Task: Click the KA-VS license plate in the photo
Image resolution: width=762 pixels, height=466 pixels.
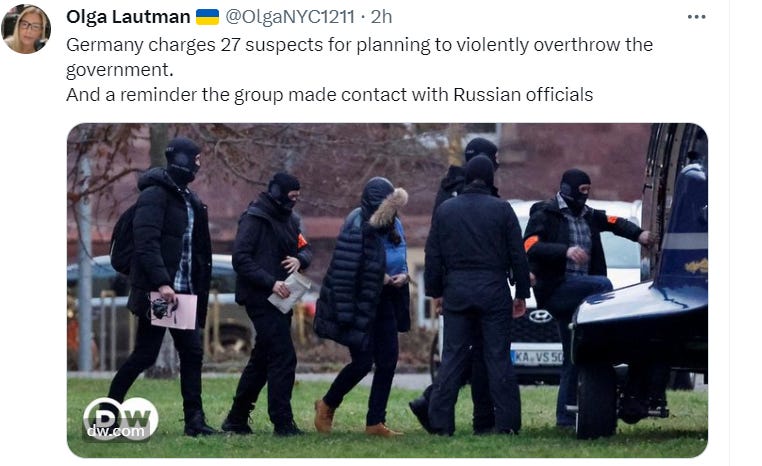Action: (x=537, y=357)
